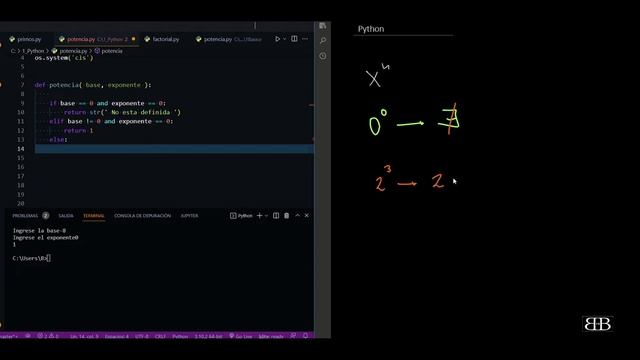Change indentation via the Espacios: 4 status item
Screen dimensions: 640x360
(x=117, y=336)
